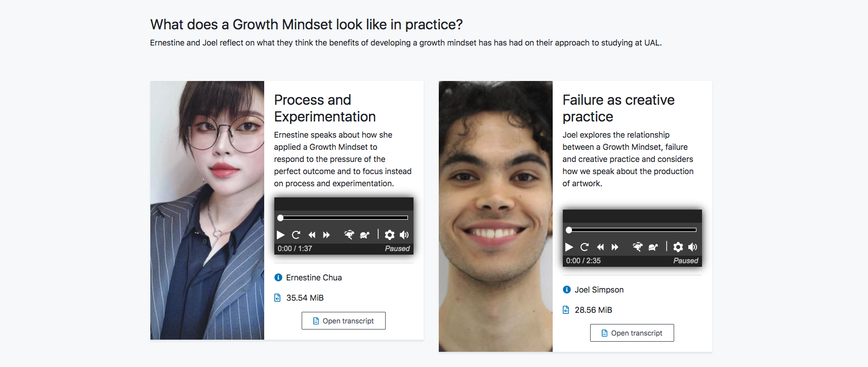
Task: Click the info icon beside Ernestine Chua
Action: point(277,277)
